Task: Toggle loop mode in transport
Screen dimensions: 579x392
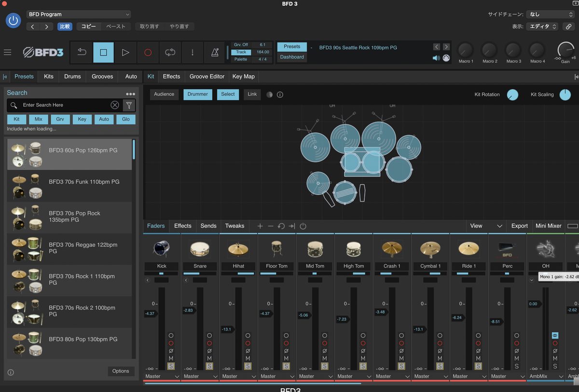Action: coord(170,52)
